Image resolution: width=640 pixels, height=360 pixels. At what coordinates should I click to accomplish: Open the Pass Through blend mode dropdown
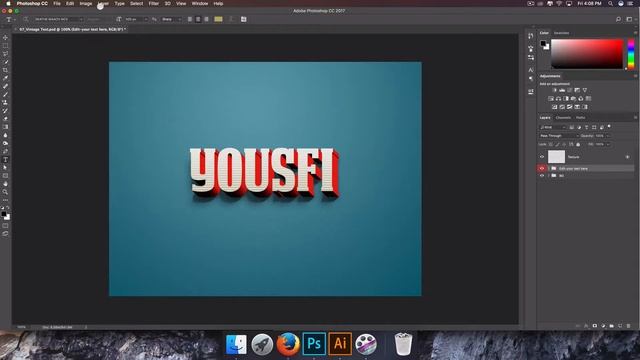click(x=559, y=136)
